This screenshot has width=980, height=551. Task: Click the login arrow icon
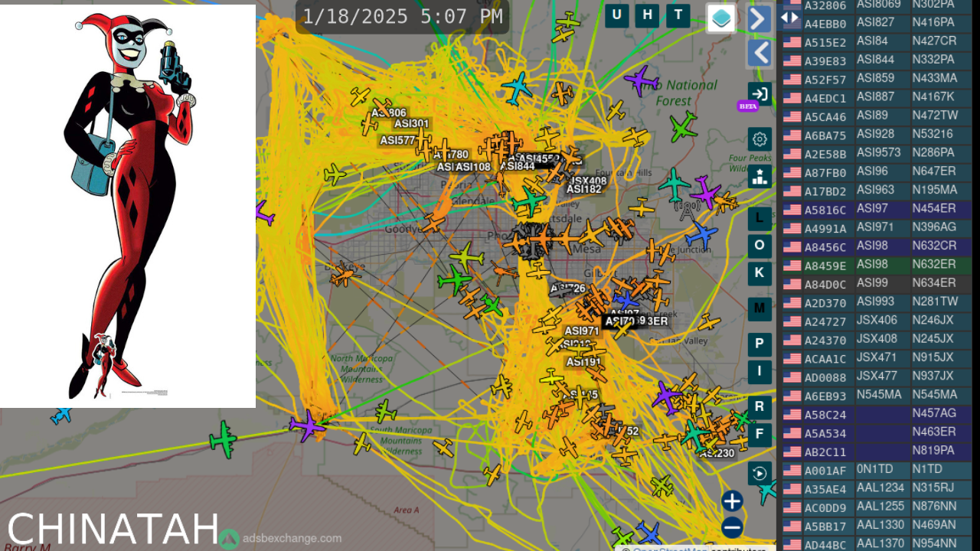click(x=759, y=94)
